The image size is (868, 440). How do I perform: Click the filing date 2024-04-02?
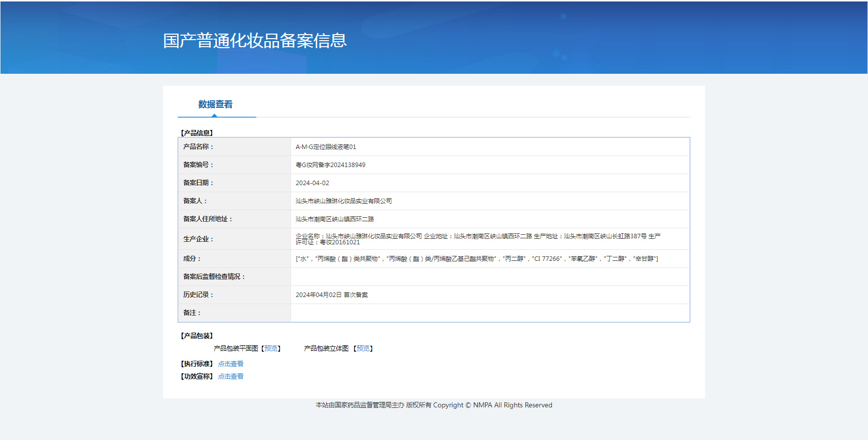click(312, 183)
